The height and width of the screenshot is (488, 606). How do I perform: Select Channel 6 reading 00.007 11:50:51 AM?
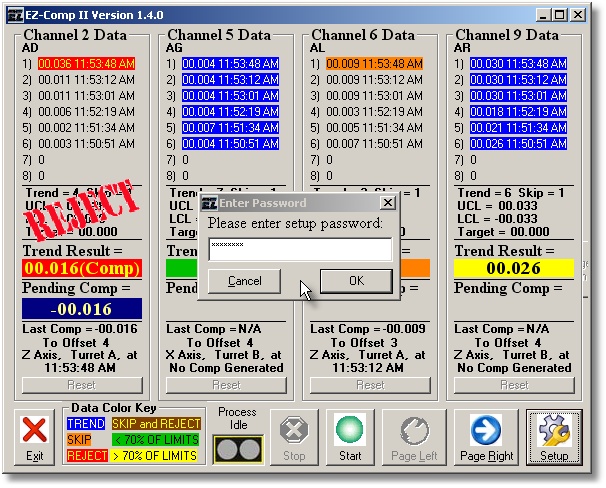coord(374,144)
